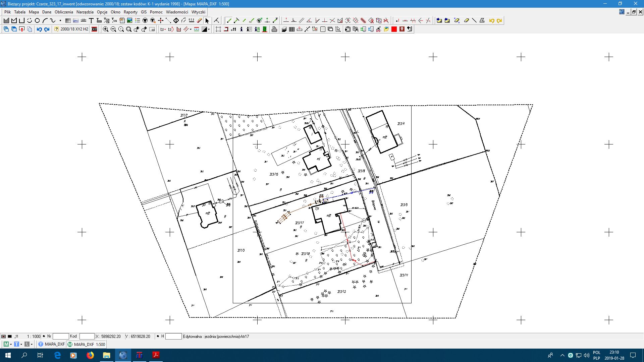The image size is (644, 362).
Task: Switch to the MAPA_DXF table tab
Action: (x=51, y=344)
